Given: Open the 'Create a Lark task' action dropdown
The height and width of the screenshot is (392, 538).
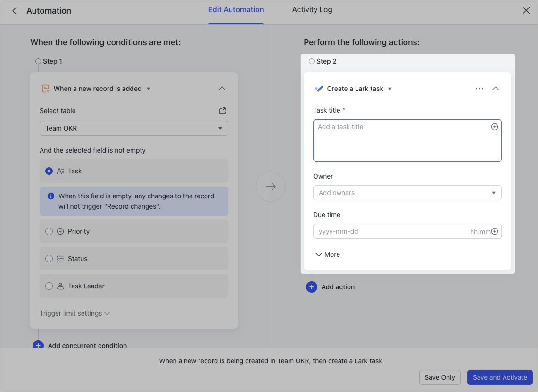Looking at the screenshot, I should 390,89.
